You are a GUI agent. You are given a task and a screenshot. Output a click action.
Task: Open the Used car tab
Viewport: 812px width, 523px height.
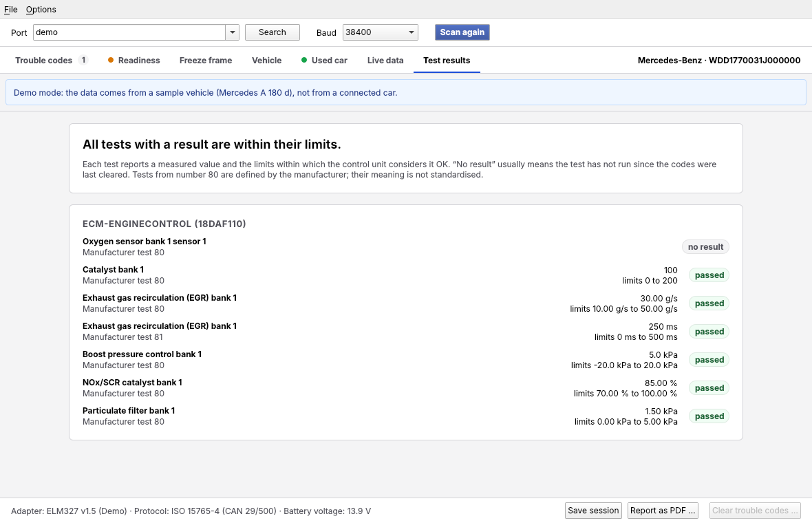[324, 60]
